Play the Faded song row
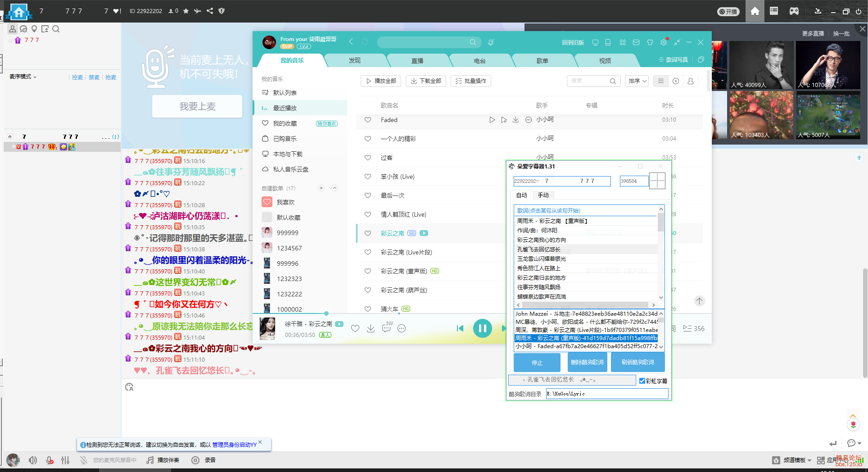Screen dimensions: 868x472 492,120
